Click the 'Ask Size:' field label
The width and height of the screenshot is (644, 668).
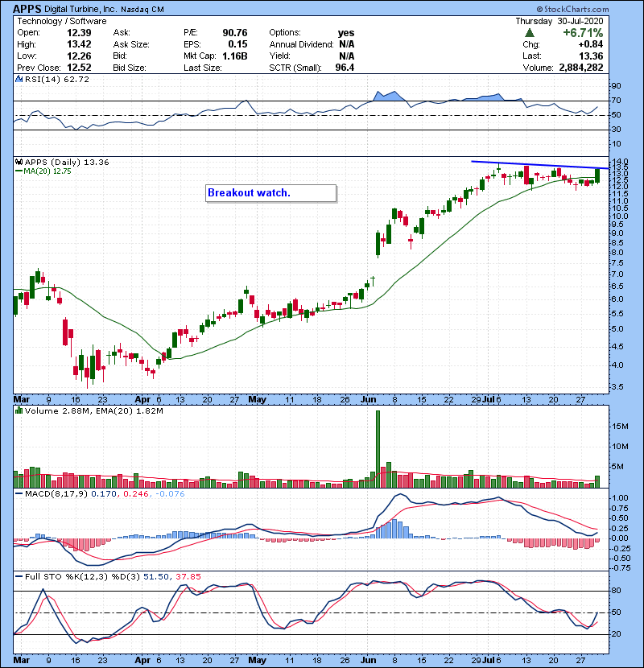[131, 44]
